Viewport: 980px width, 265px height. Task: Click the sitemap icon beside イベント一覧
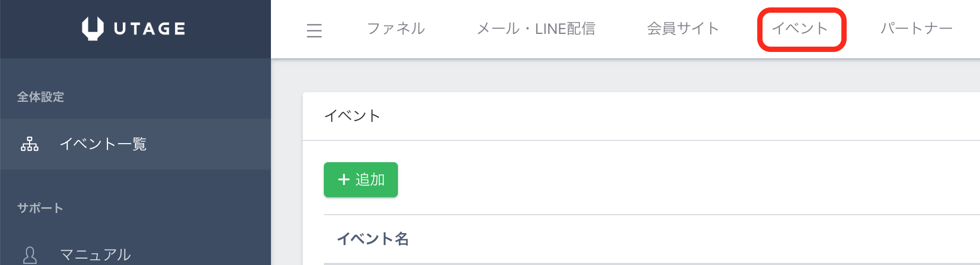30,144
